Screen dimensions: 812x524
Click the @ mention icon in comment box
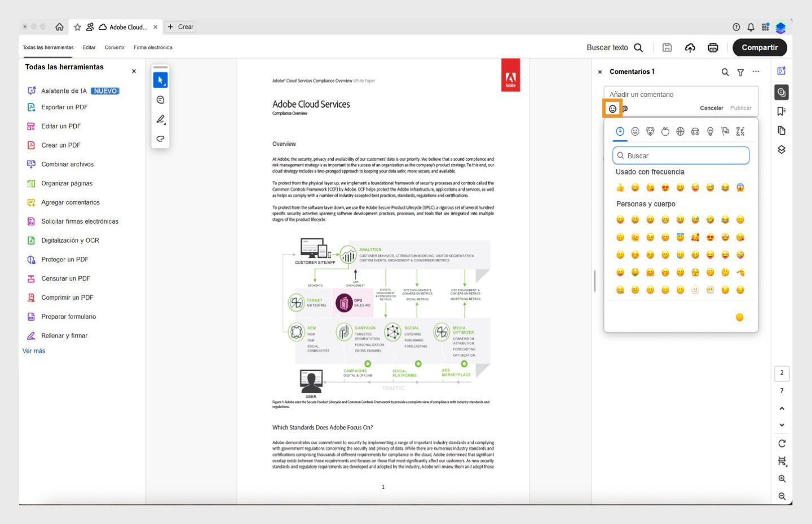pyautogui.click(x=625, y=109)
